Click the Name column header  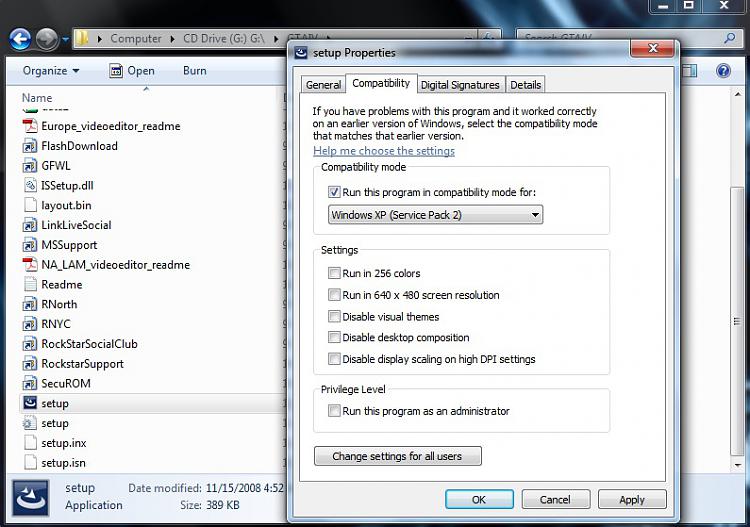pyautogui.click(x=37, y=98)
